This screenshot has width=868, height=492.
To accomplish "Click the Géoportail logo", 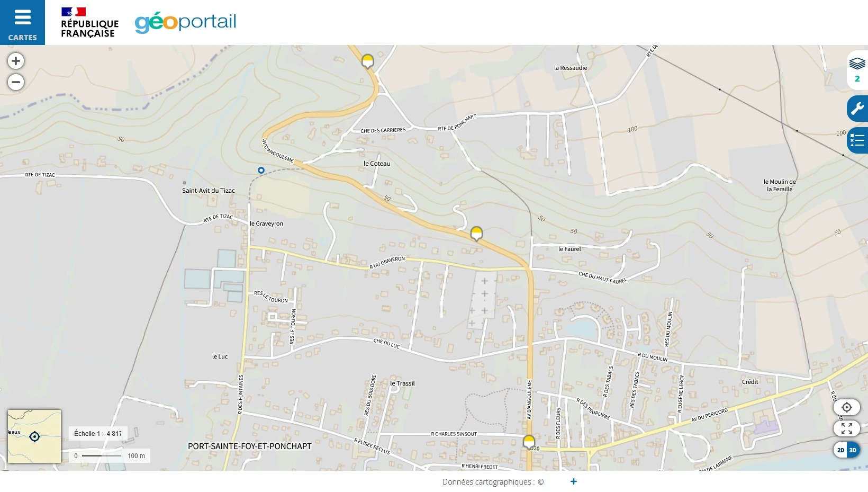I will coord(185,22).
